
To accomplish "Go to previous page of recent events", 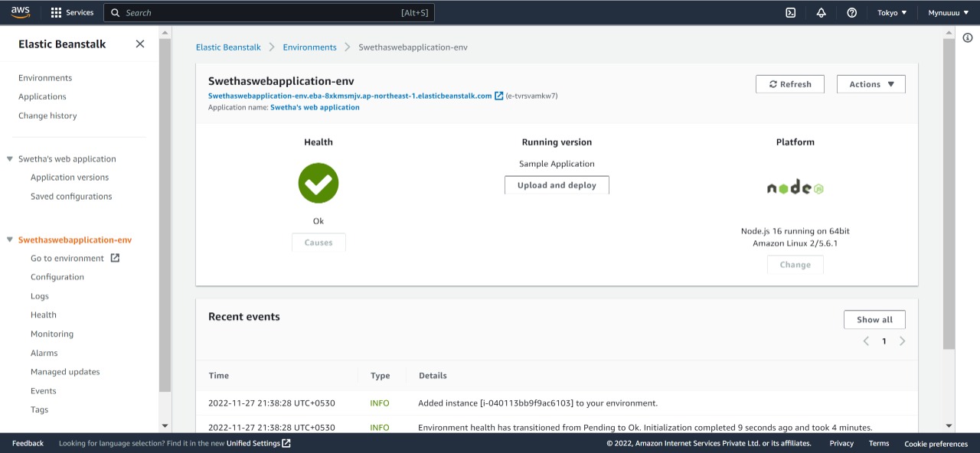I will (866, 341).
